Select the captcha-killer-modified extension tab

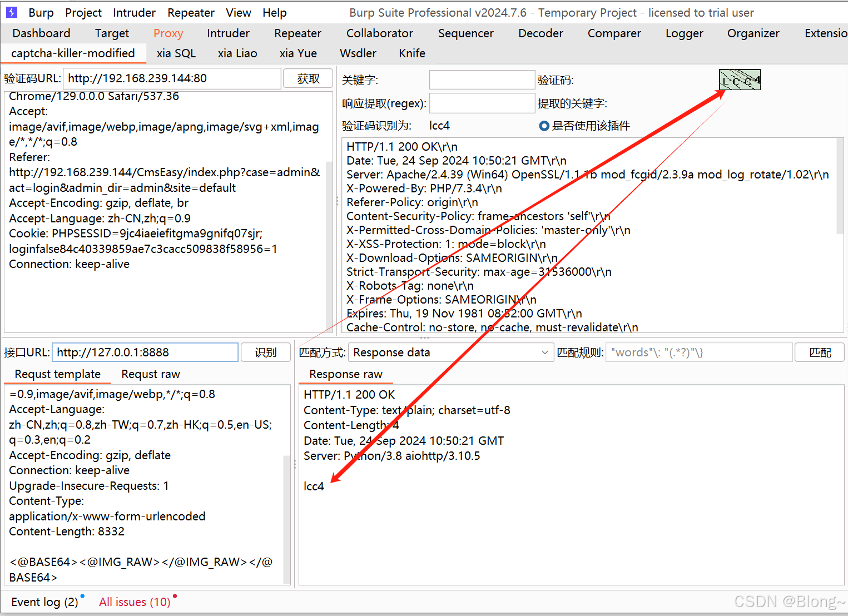click(x=73, y=53)
